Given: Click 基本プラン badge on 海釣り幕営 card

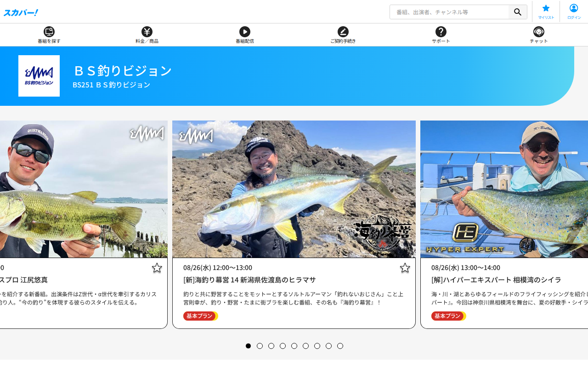Looking at the screenshot, I should pyautogui.click(x=200, y=316).
